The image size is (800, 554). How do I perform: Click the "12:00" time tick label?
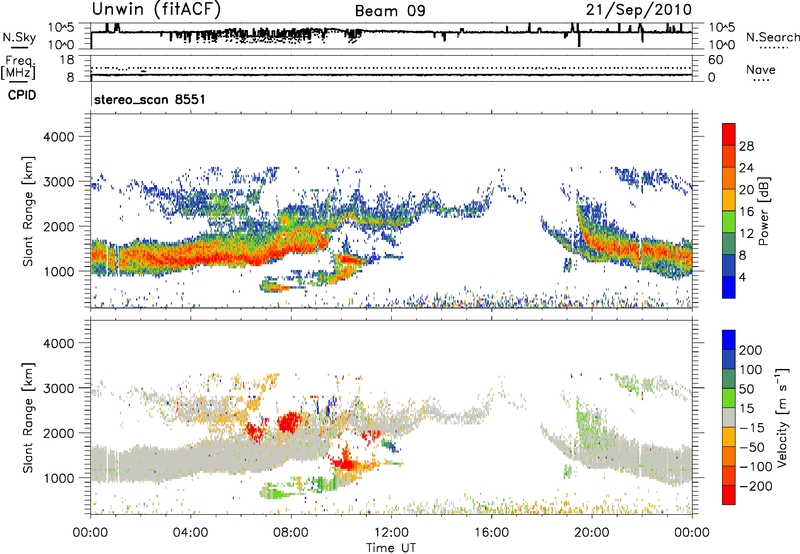[x=391, y=533]
